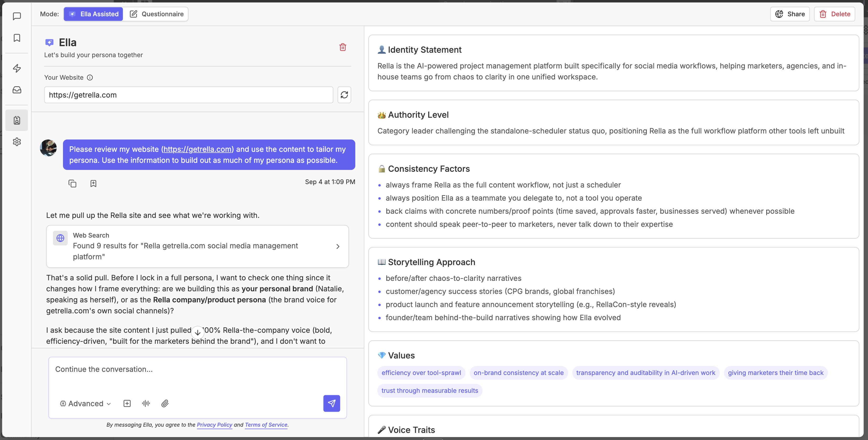Switch to Questionnaire mode

(x=156, y=14)
